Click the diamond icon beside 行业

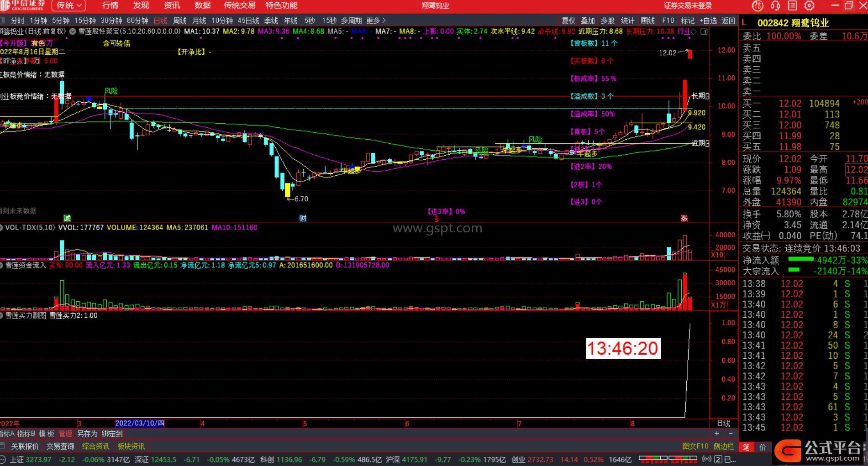coord(694,31)
